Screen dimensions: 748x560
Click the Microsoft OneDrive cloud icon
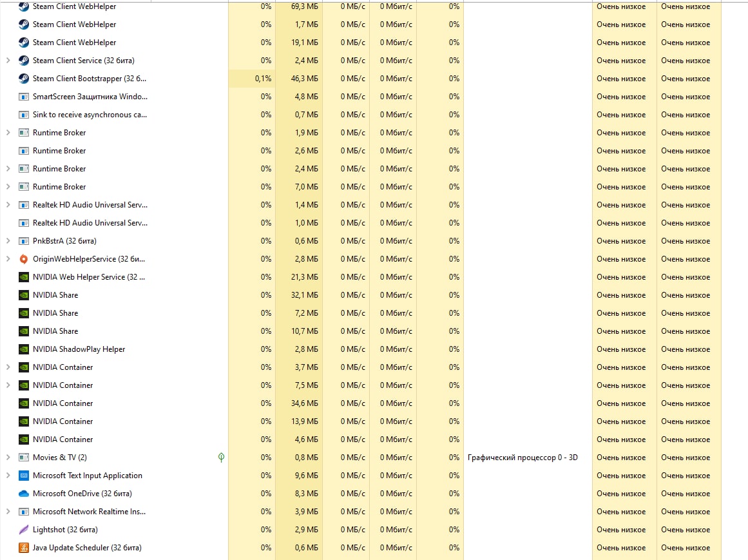23,494
